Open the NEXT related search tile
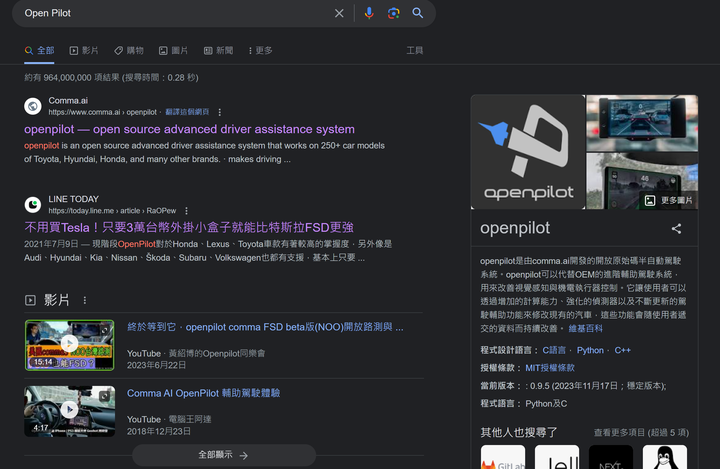Image resolution: width=720 pixels, height=469 pixels. pos(611,457)
